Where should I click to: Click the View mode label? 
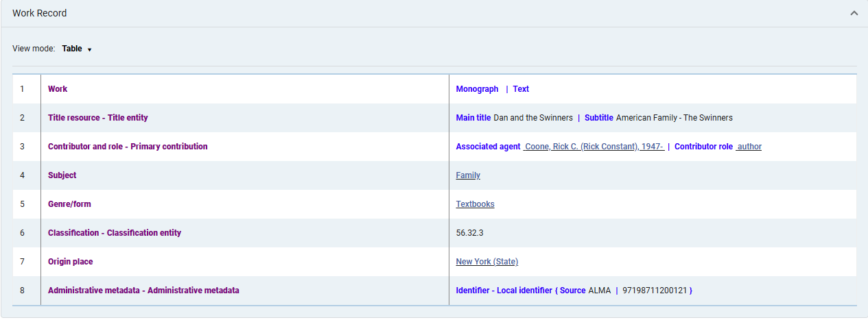point(34,49)
